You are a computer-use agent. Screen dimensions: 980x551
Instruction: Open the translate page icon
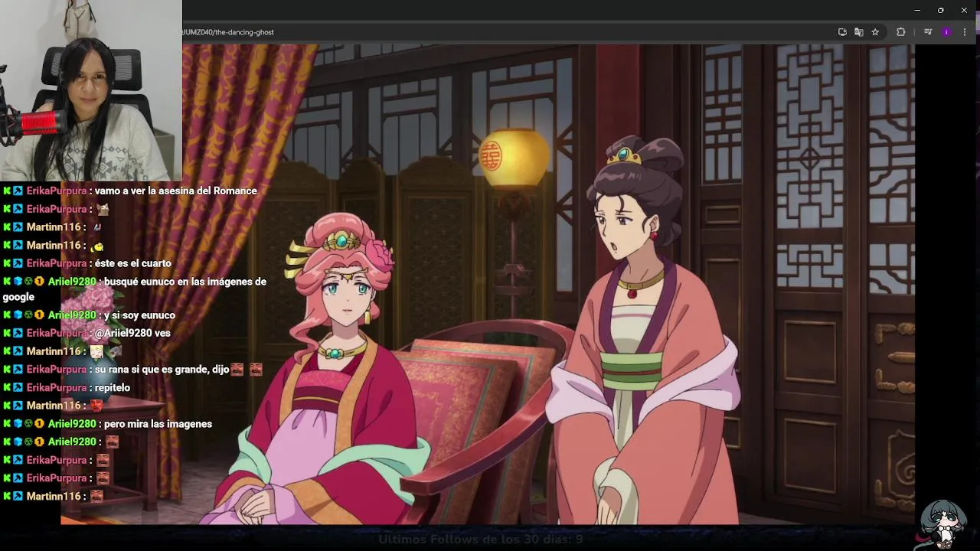click(x=858, y=32)
